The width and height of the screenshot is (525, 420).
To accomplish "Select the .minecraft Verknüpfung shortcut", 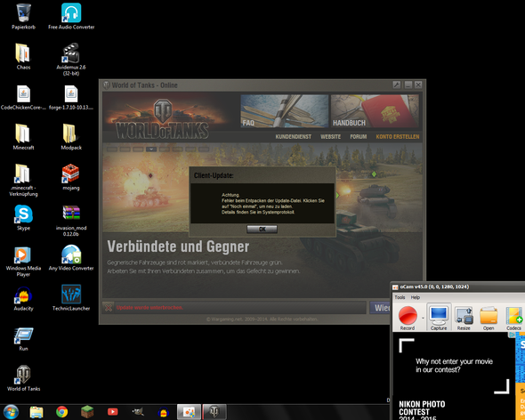I will coord(23,180).
